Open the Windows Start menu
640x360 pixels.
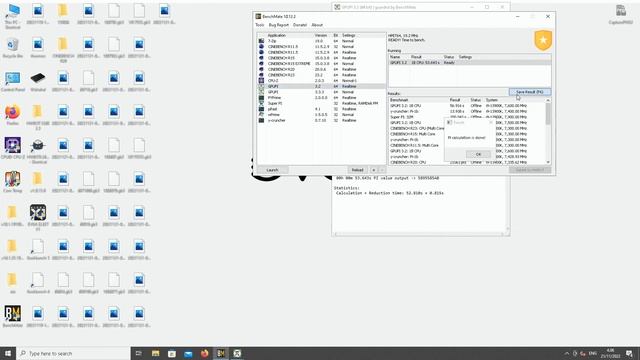tap(8, 353)
